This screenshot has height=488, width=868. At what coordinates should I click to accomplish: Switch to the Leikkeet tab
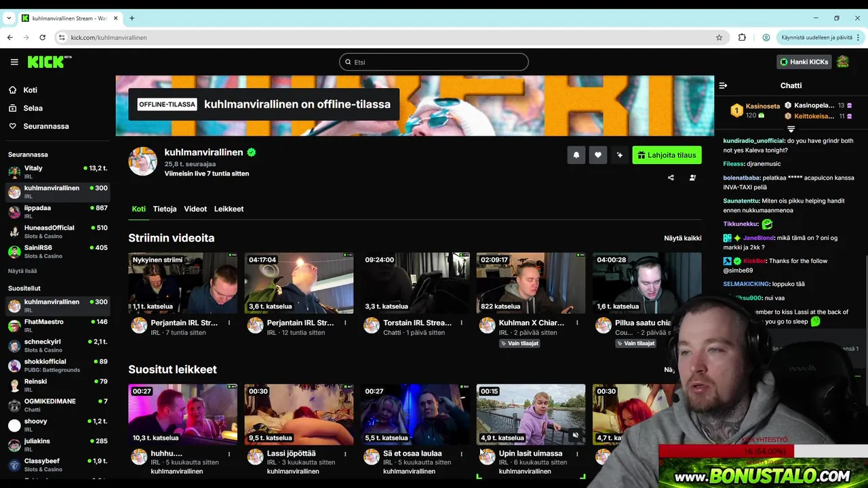[229, 209]
